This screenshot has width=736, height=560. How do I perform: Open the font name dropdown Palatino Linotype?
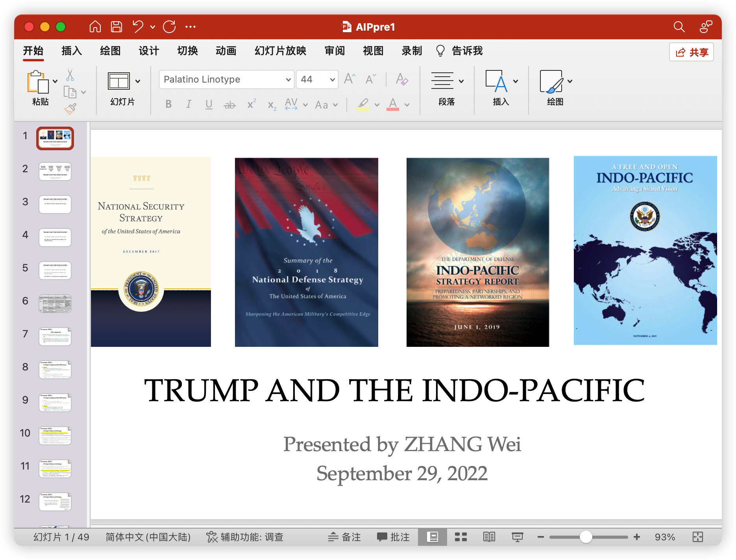coord(288,79)
